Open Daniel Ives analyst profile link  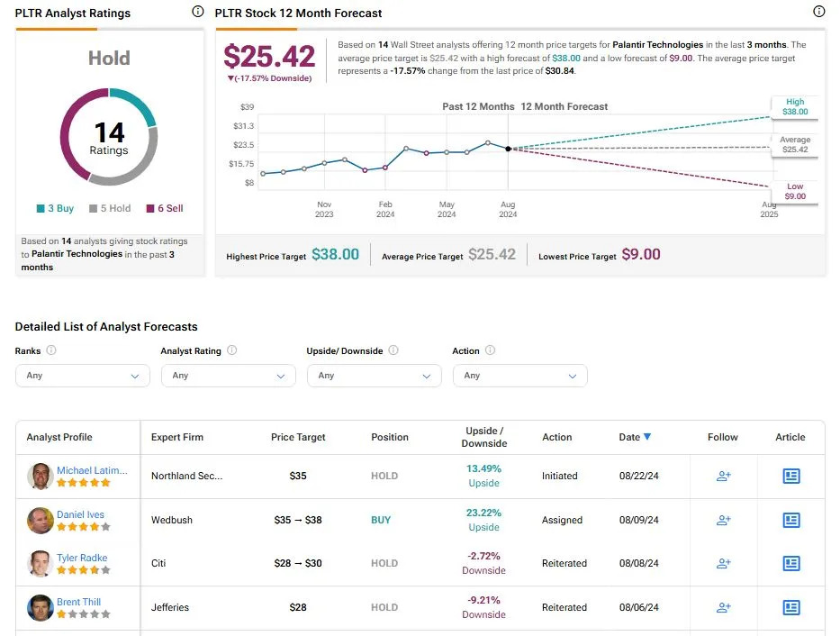[x=80, y=514]
